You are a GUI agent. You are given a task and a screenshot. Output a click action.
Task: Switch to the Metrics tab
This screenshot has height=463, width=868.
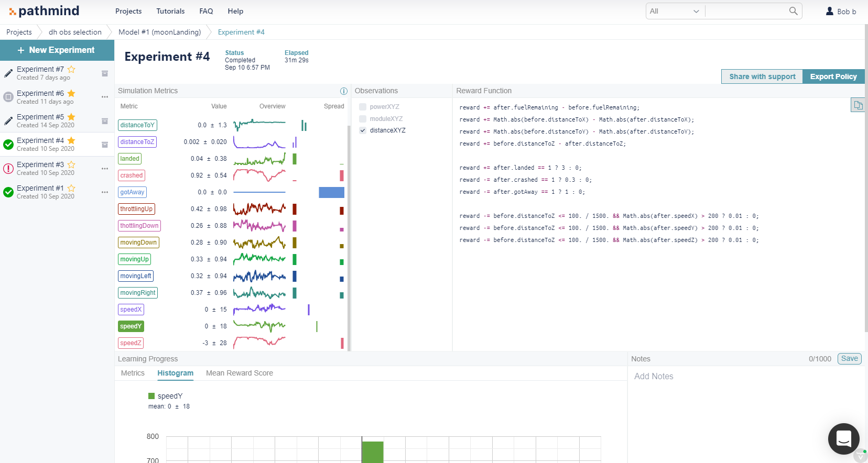pos(133,373)
